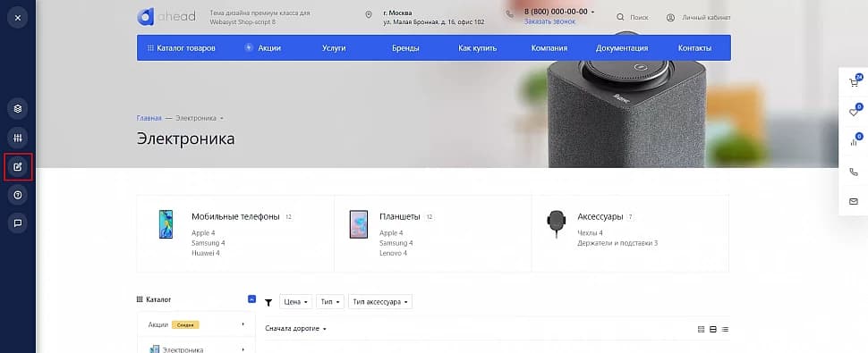The image size is (868, 353).
Task: Open the layers stack icon in sidebar
Action: tap(18, 109)
